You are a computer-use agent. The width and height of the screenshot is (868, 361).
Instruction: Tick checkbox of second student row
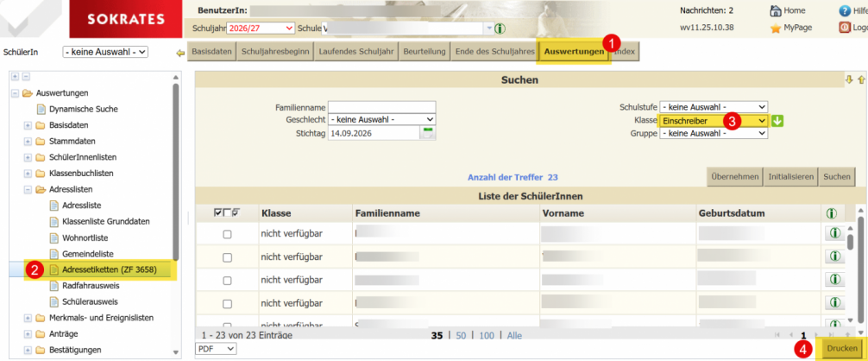click(x=227, y=256)
